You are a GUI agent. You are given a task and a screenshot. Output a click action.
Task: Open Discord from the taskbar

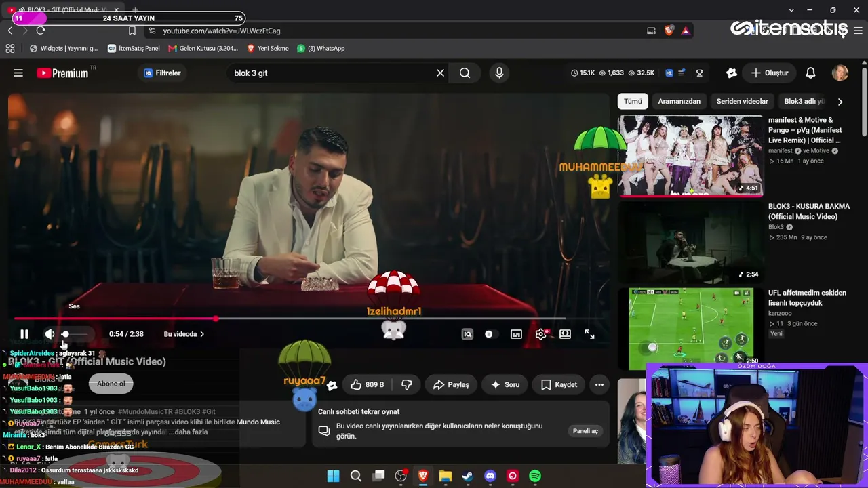pos(490,476)
